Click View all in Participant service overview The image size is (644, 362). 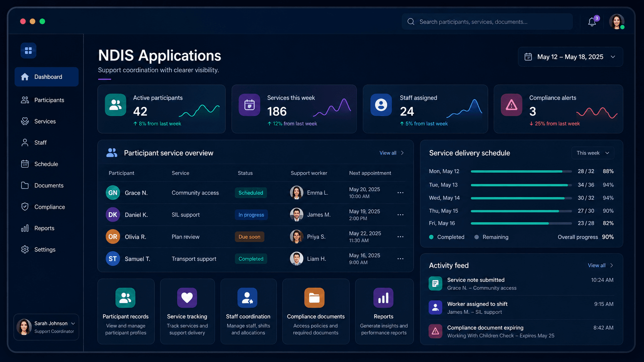[392, 153]
